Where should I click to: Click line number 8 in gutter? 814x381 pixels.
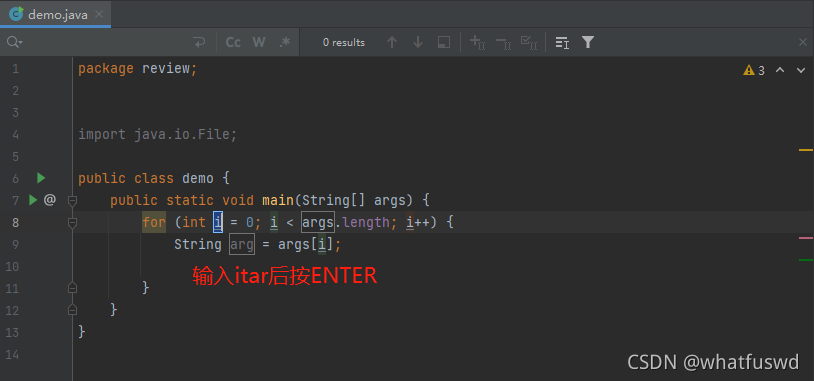pyautogui.click(x=15, y=223)
